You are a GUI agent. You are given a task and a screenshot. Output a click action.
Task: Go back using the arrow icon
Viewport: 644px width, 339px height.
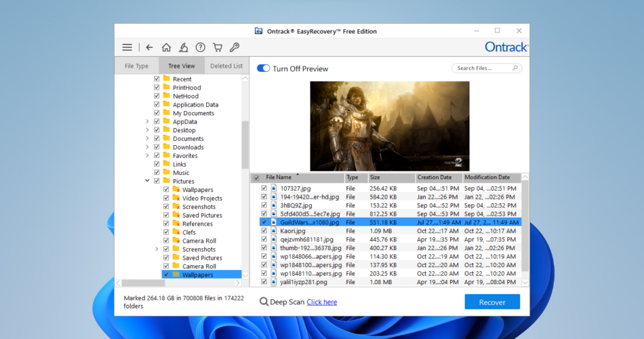pos(149,47)
